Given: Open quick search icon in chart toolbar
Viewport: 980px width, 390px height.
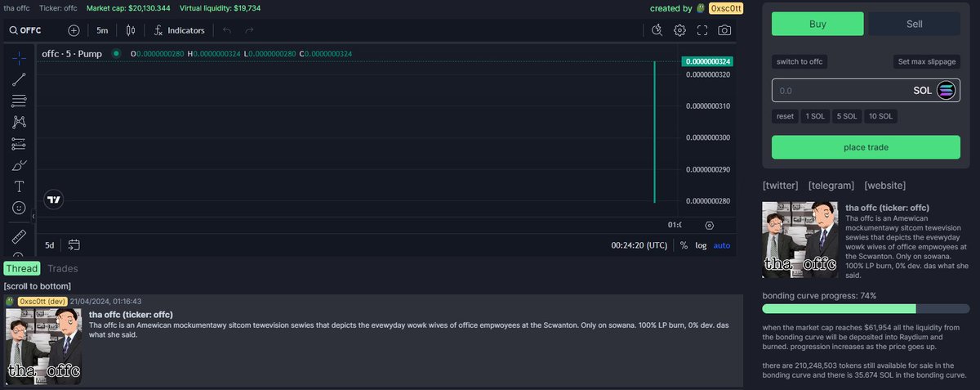Looking at the screenshot, I should point(657,30).
